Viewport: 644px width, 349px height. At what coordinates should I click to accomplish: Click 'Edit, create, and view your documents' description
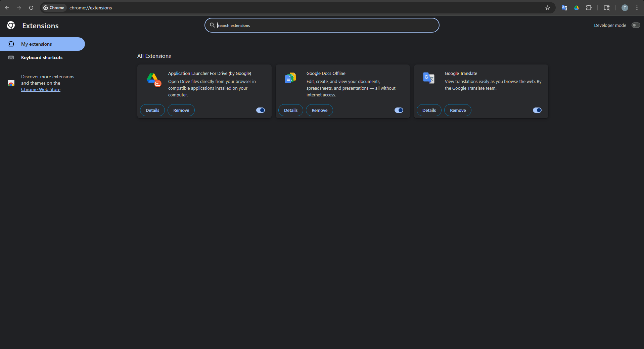click(351, 88)
